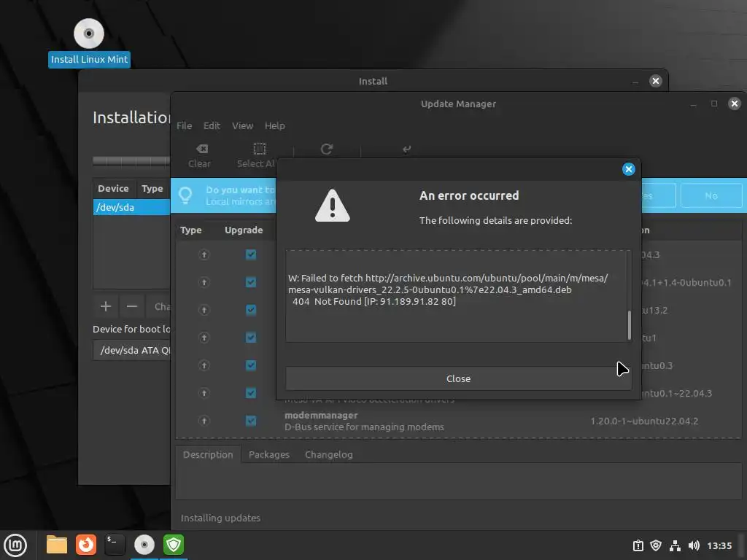
Task: Click the Clear toolbar icon
Action: [x=201, y=149]
